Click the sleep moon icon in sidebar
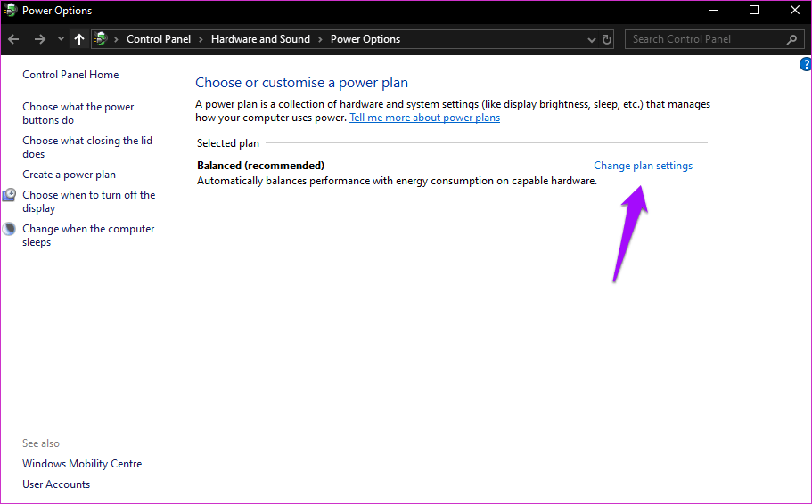Viewport: 812px width, 504px height. pos(9,229)
